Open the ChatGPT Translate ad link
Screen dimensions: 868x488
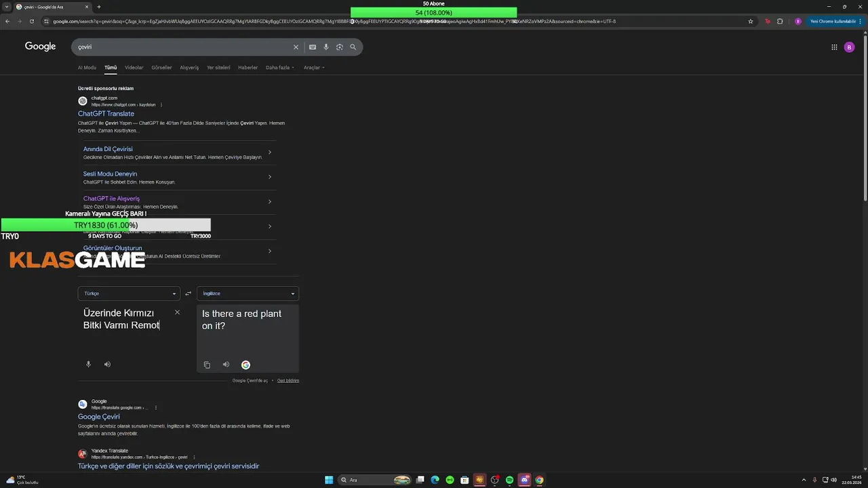pyautogui.click(x=106, y=114)
